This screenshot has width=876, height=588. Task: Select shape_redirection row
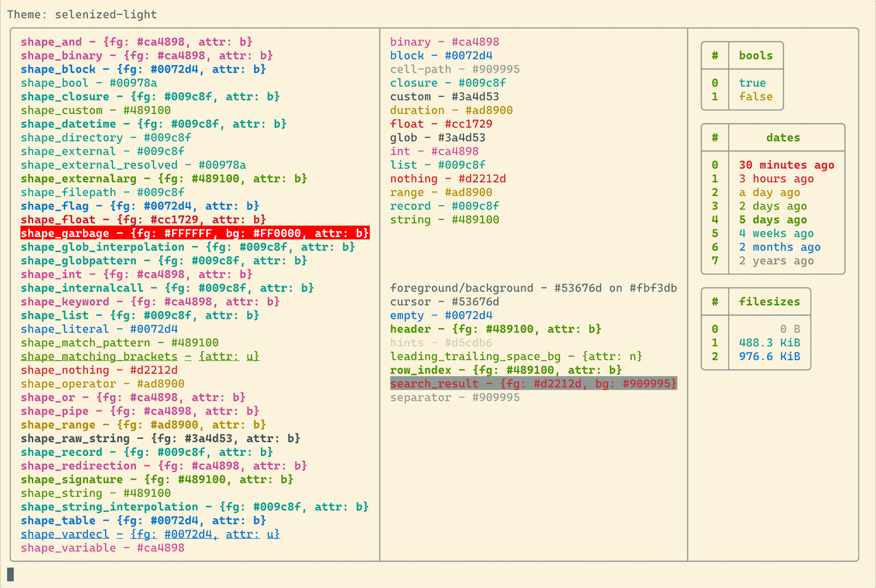tap(164, 466)
